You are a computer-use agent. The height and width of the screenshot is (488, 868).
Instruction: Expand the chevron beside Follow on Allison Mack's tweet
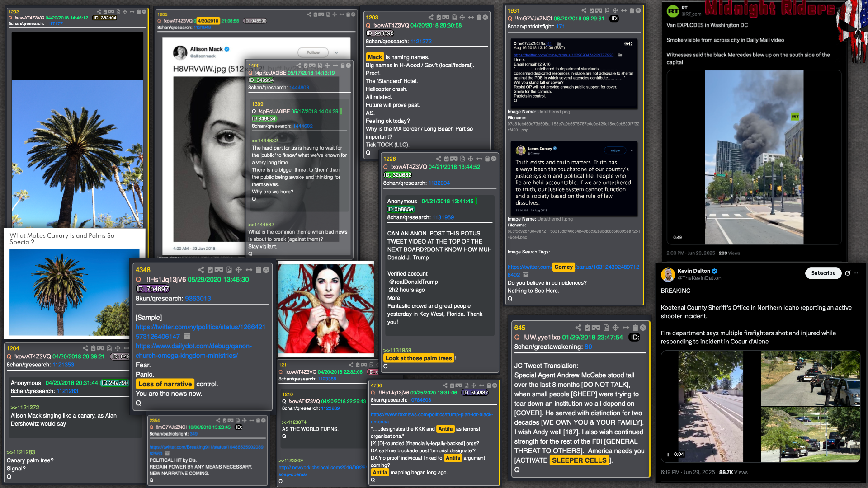(x=336, y=52)
